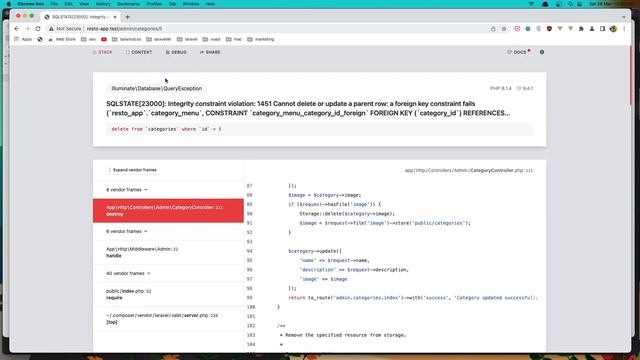Open the Chrome profile avatar

pos(613,29)
